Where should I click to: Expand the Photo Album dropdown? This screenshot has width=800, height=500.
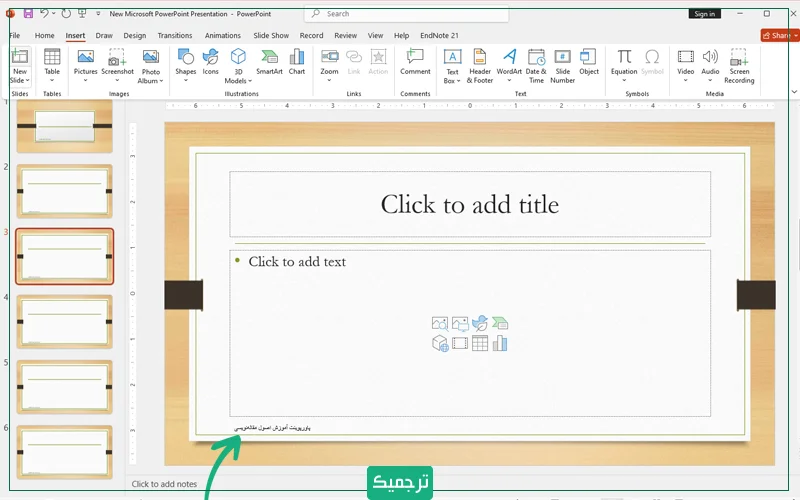pos(161,81)
